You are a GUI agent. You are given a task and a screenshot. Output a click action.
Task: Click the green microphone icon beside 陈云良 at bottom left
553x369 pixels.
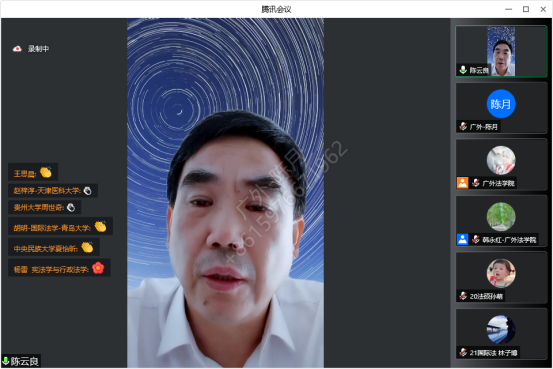pos(6,361)
